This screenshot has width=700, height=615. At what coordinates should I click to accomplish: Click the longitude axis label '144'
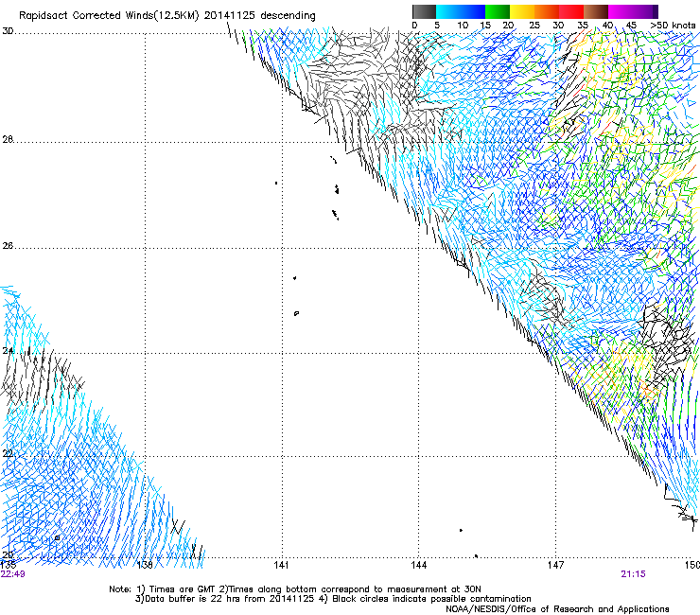coord(419,565)
